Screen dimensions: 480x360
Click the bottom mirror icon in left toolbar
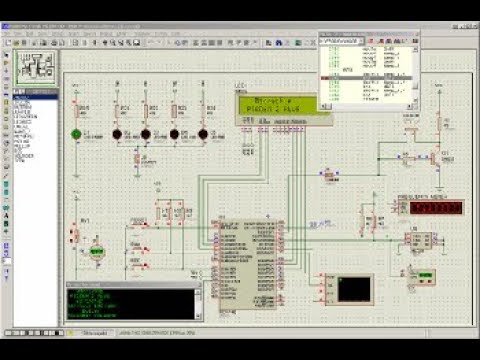click(6, 278)
